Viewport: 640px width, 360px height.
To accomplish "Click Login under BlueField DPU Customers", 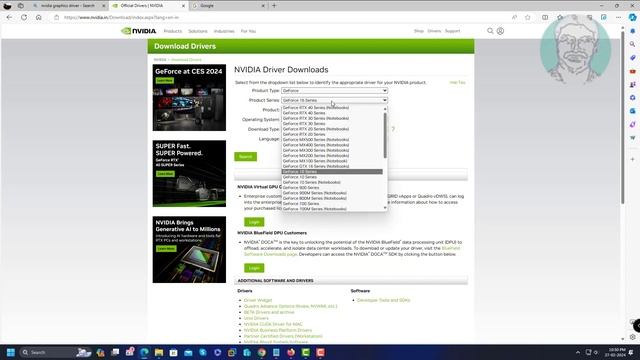I will 254,268.
